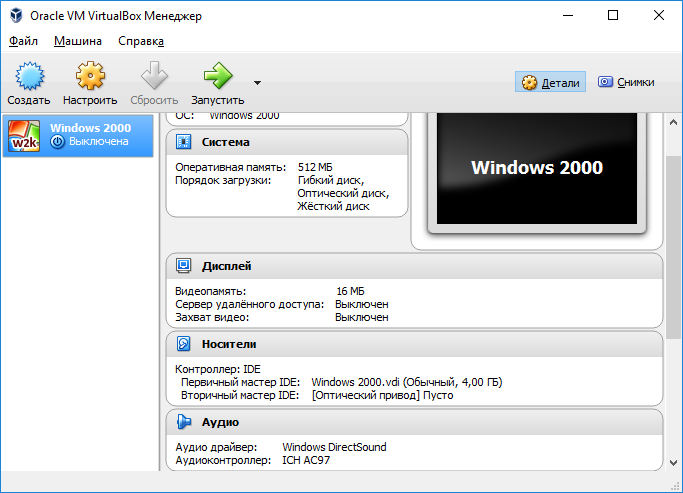Image resolution: width=683 pixels, height=493 pixels.
Task: Click the 512 МБ memory value
Action: 315,167
